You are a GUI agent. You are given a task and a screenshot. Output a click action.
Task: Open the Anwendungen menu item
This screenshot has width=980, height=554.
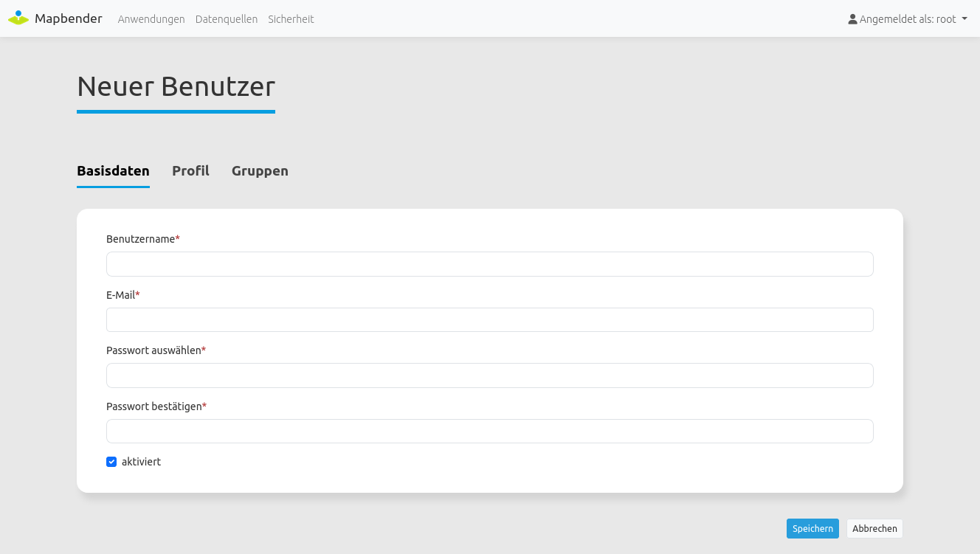151,19
